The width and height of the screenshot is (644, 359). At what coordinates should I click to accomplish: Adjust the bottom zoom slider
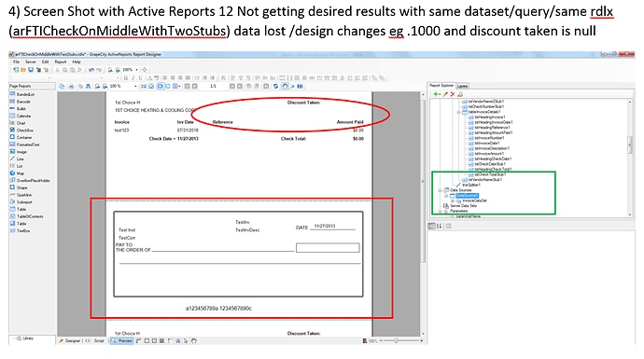click(396, 340)
